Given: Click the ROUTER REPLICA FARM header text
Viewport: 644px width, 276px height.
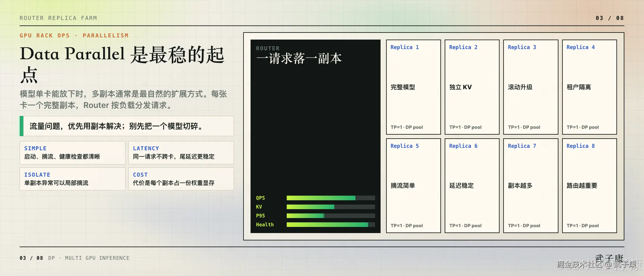Looking at the screenshot, I should point(58,18).
